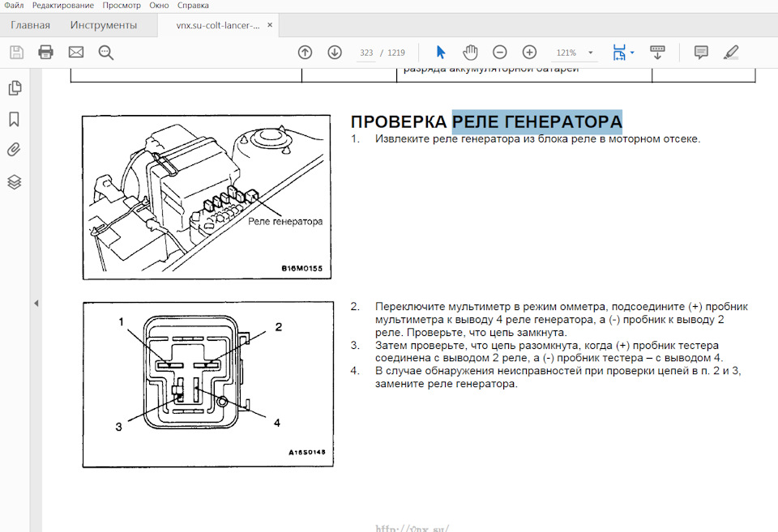Send file by email envelope icon

pyautogui.click(x=76, y=52)
